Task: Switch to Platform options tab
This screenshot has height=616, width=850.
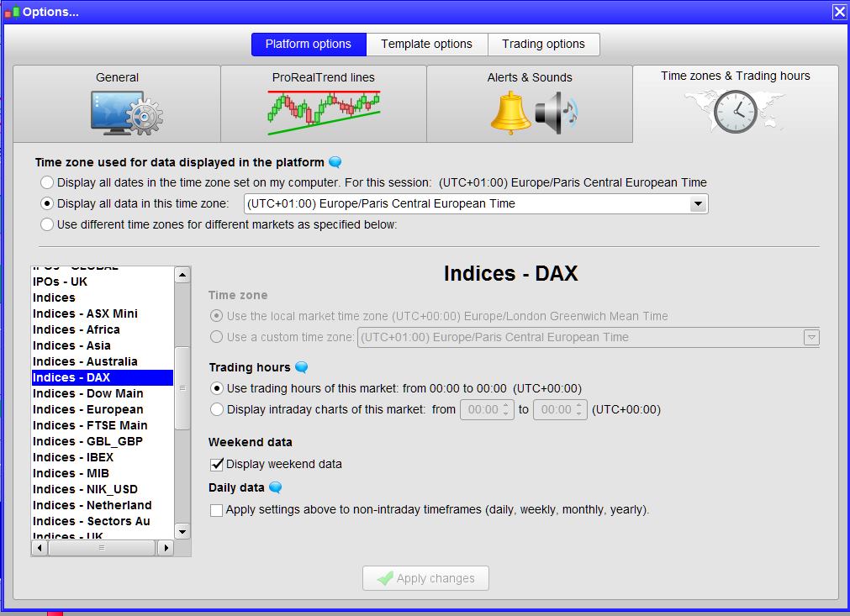Action: 309,45
